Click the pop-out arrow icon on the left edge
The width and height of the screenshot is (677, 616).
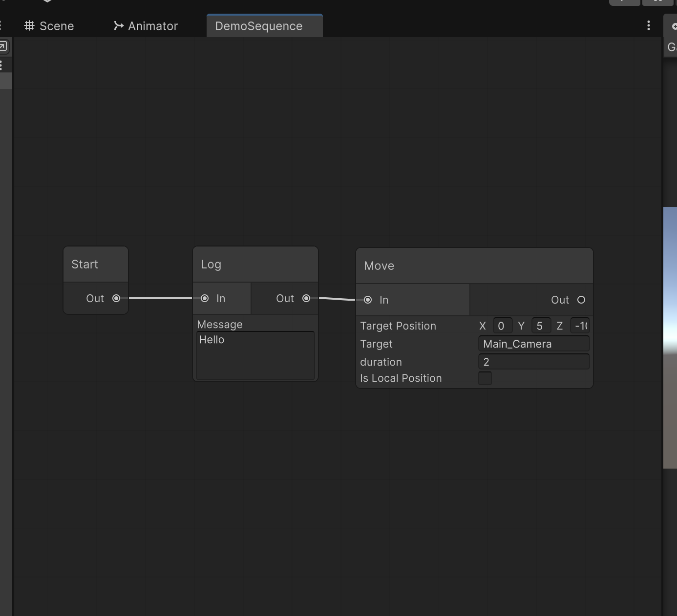pyautogui.click(x=4, y=46)
